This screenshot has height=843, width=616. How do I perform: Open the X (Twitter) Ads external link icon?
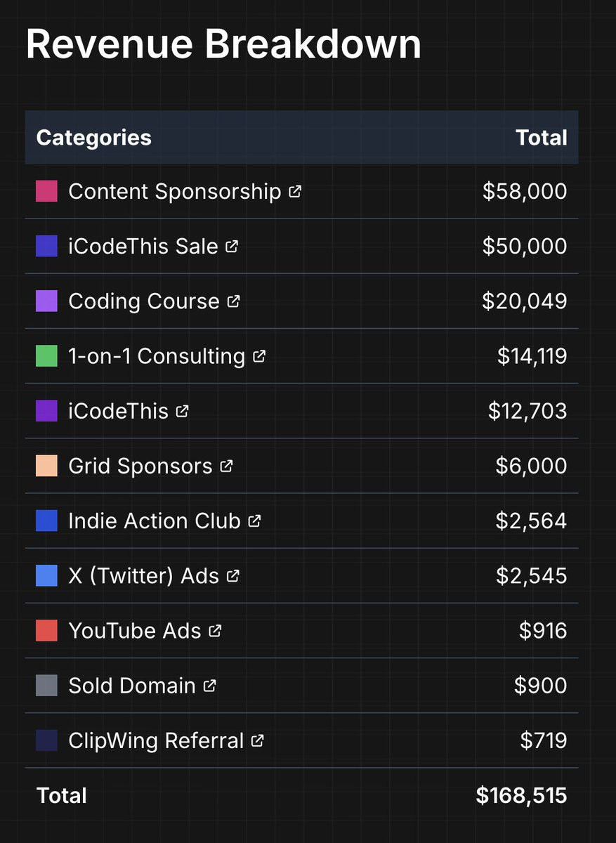(x=233, y=576)
